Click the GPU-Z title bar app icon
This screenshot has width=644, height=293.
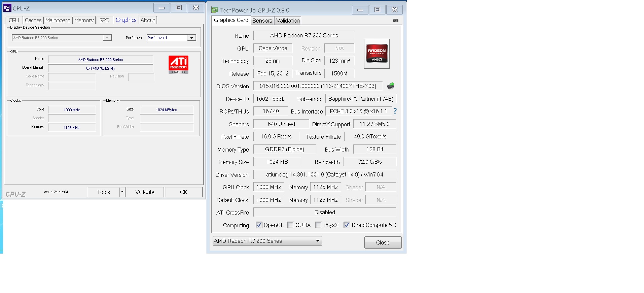pyautogui.click(x=215, y=10)
